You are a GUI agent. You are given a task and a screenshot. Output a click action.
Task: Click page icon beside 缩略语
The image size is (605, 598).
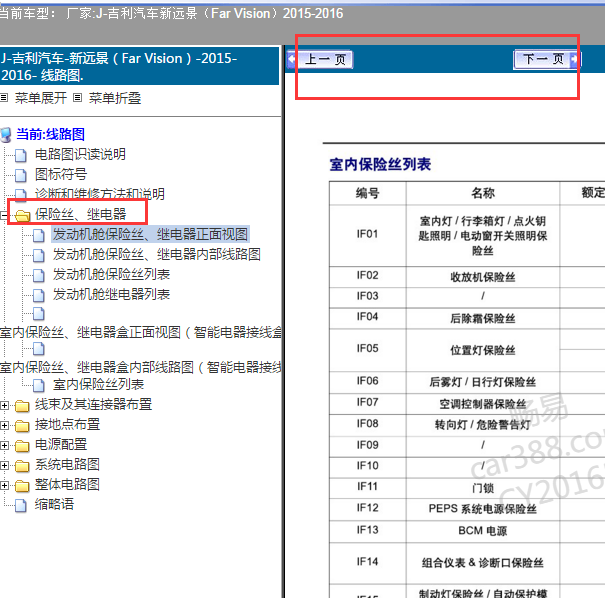click(x=21, y=505)
